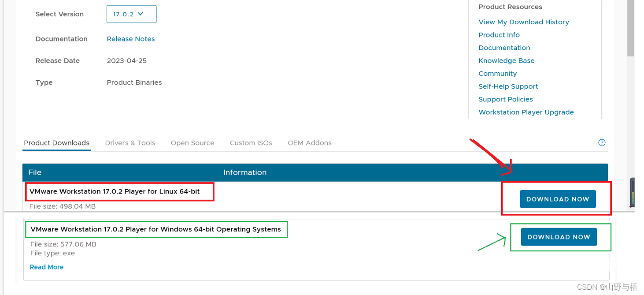Click the 2023-04-25 release date value
Image resolution: width=644 pixels, height=295 pixels.
[x=127, y=61]
